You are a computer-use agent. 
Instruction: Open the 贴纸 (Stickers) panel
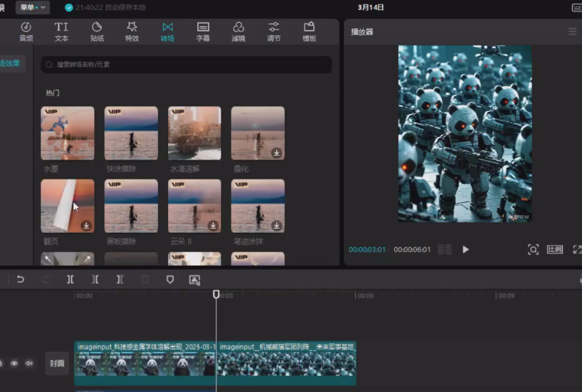click(97, 32)
